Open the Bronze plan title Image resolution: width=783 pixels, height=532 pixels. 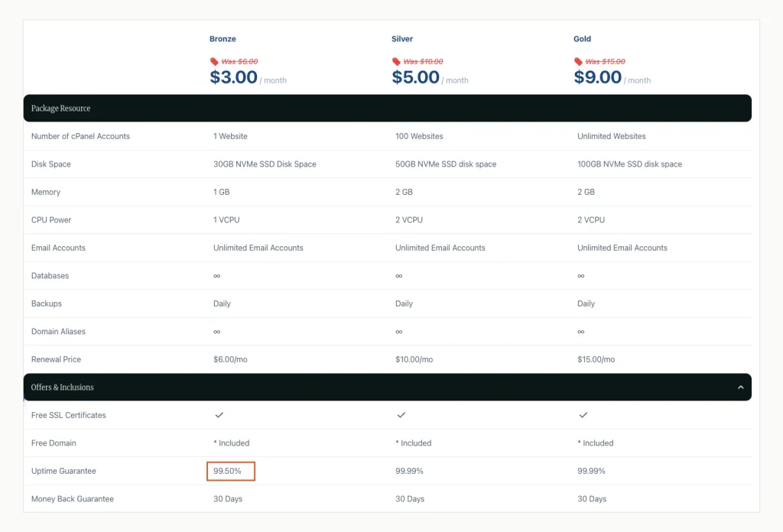point(223,39)
